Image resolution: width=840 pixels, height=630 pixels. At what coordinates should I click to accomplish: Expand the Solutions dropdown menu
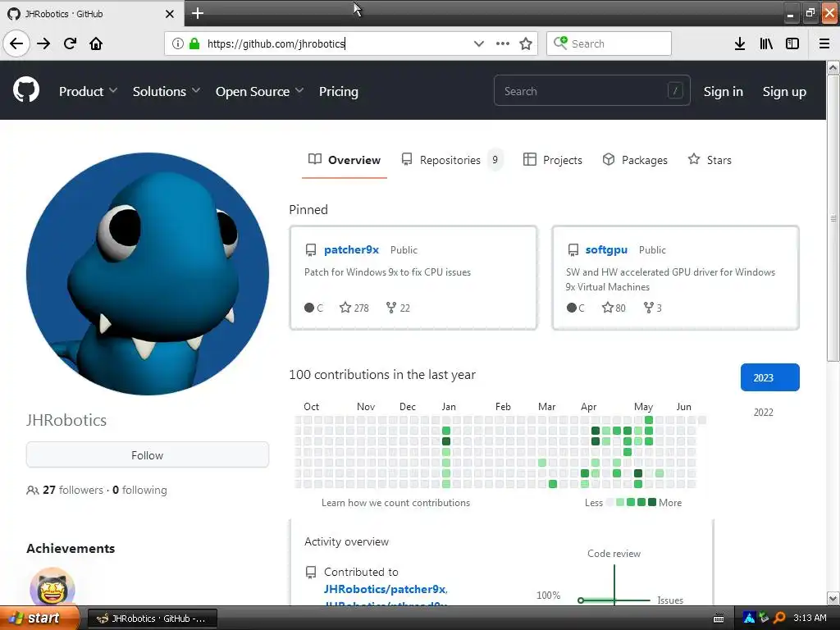click(166, 92)
